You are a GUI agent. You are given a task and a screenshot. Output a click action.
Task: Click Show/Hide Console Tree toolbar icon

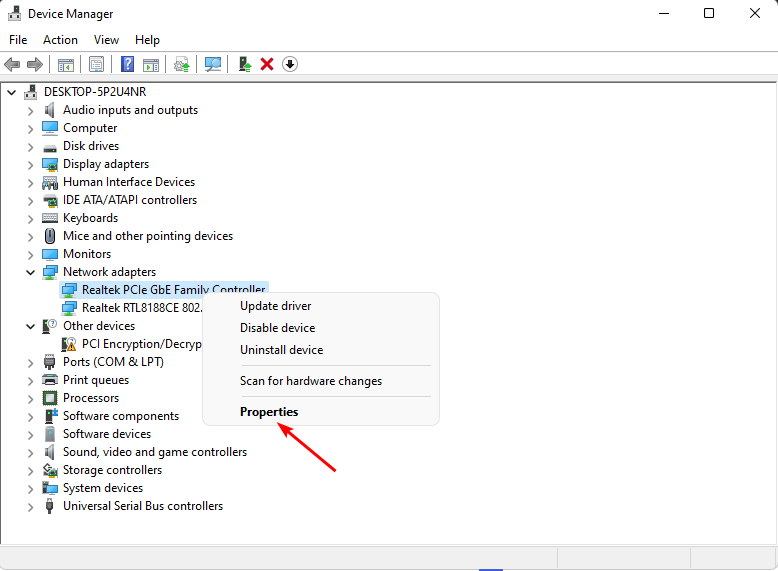pyautogui.click(x=65, y=64)
